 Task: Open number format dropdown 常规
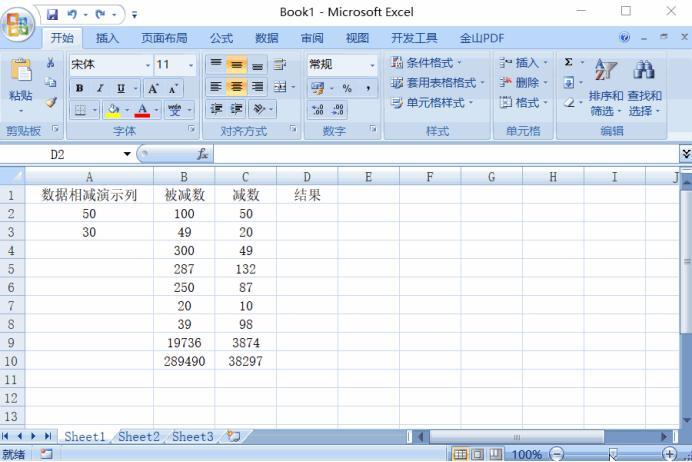point(372,65)
